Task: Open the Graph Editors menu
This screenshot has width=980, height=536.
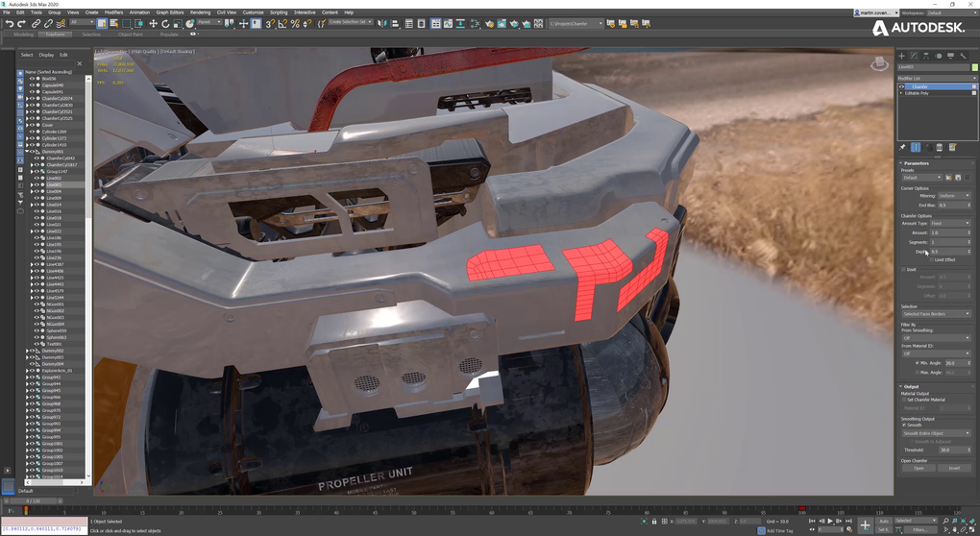Action: (170, 12)
